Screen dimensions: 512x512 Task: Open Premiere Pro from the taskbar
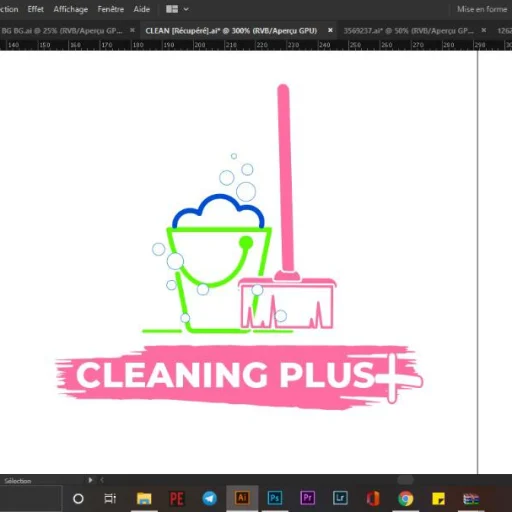tap(307, 498)
